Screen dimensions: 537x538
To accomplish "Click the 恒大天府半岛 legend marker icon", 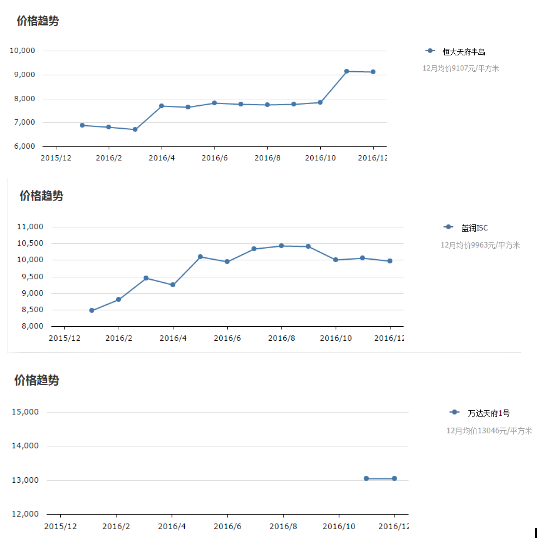I will 430,51.
